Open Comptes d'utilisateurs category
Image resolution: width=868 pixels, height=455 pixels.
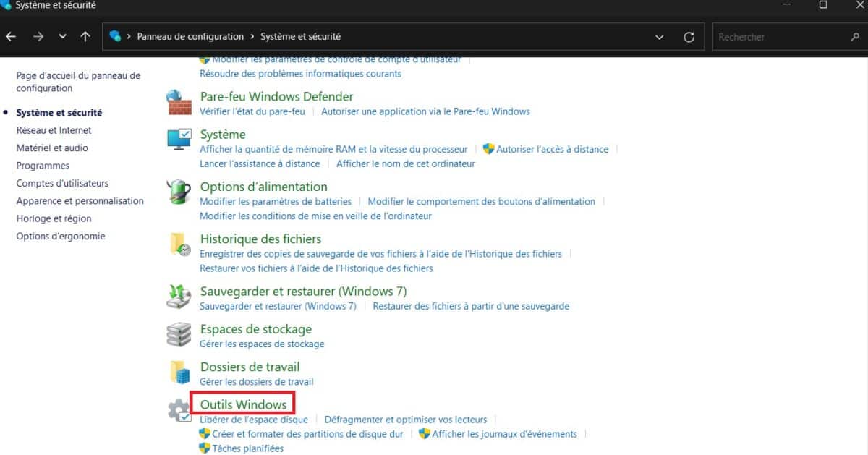coord(62,183)
